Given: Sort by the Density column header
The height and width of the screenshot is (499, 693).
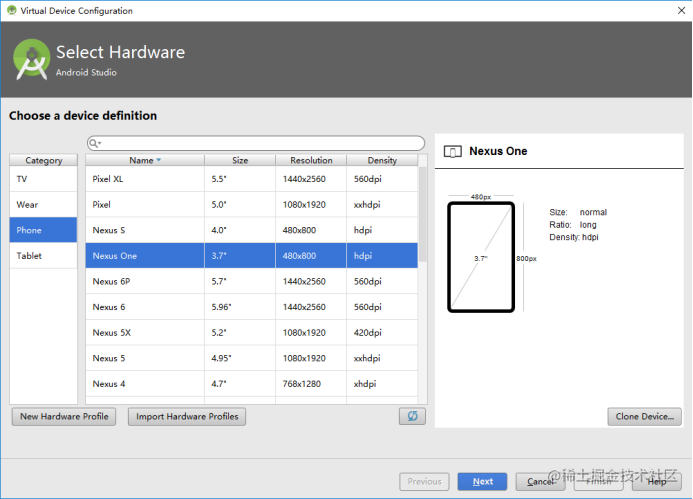Looking at the screenshot, I should (382, 160).
